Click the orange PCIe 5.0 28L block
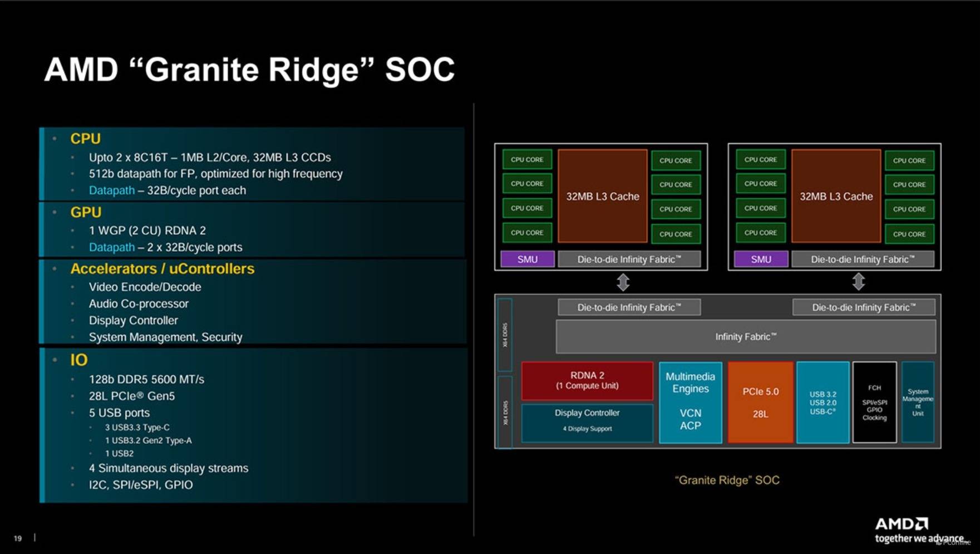 click(x=760, y=402)
